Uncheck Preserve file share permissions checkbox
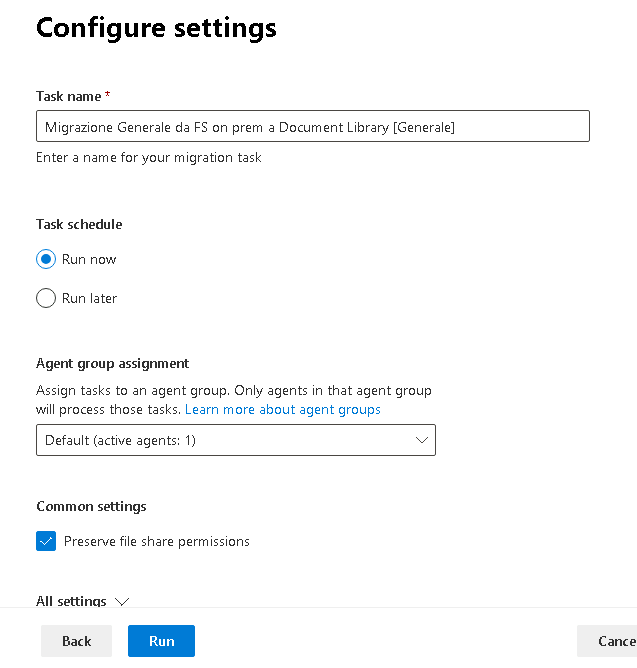The width and height of the screenshot is (637, 668). tap(46, 541)
